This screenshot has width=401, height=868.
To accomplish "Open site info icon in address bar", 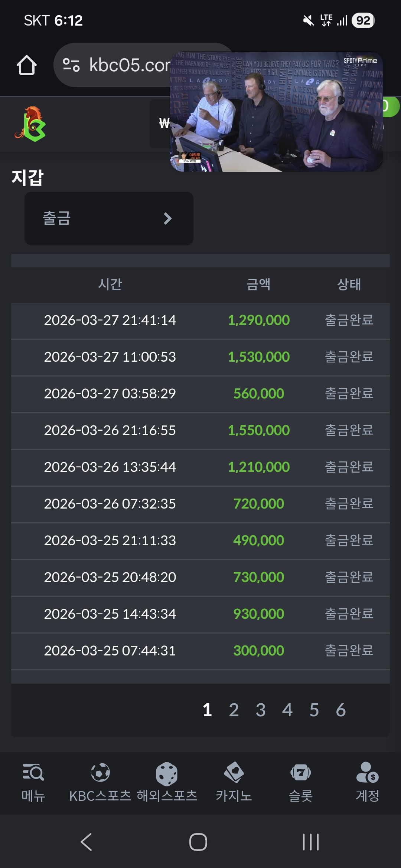I will coord(71,65).
